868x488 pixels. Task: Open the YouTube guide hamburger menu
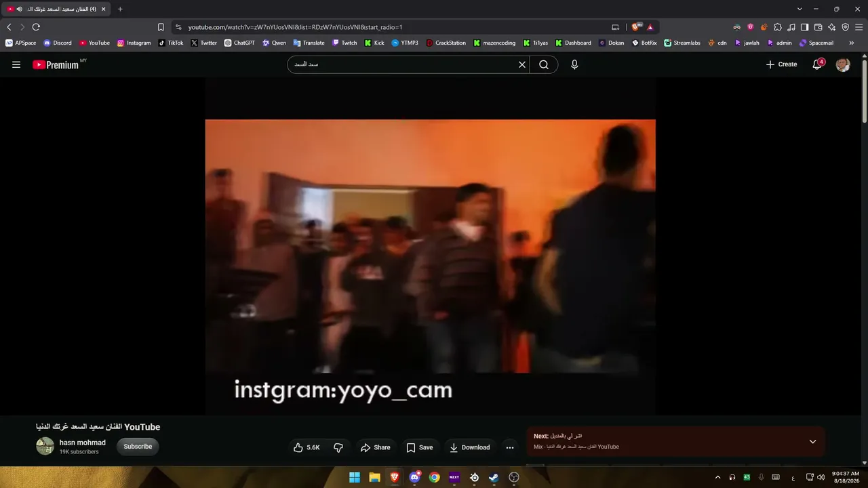[16, 64]
